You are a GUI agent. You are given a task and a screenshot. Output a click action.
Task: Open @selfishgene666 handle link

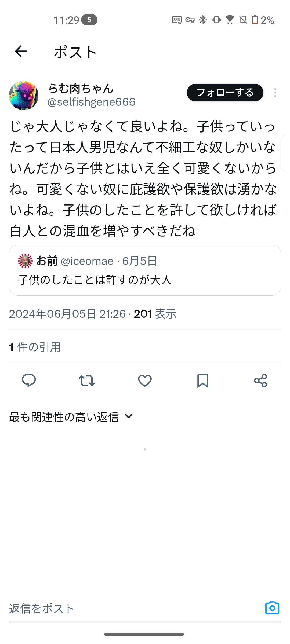coord(91,102)
